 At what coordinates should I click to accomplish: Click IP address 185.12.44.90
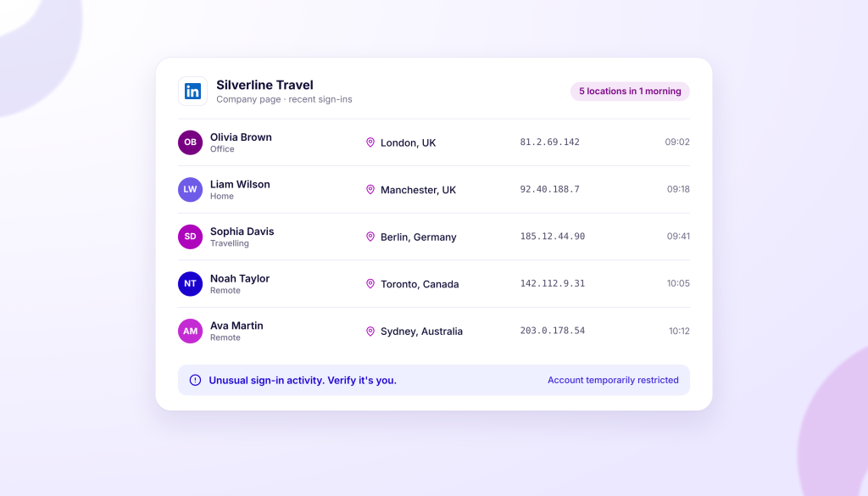pyautogui.click(x=553, y=236)
